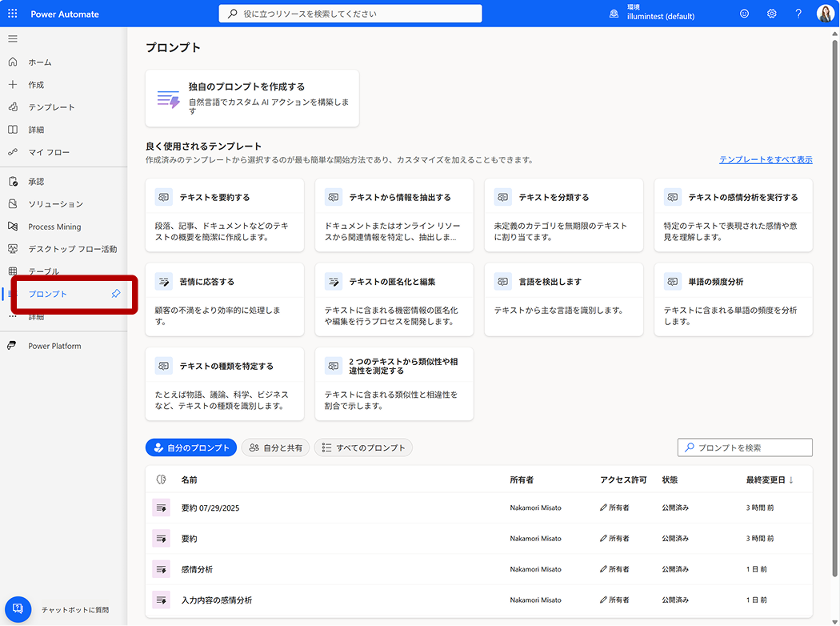840x626 pixels.
Task: Open the settings gear icon
Action: (771, 14)
